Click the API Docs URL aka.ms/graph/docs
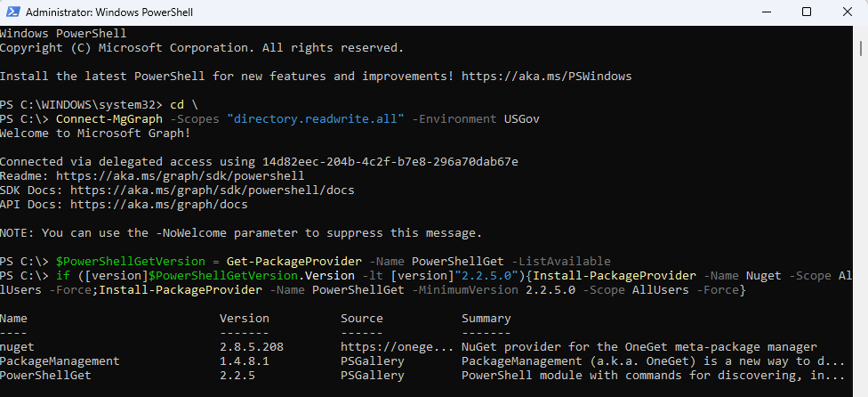 coord(159,205)
